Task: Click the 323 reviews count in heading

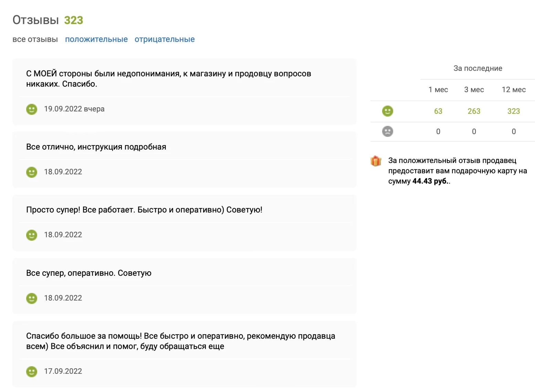Action: 74,20
